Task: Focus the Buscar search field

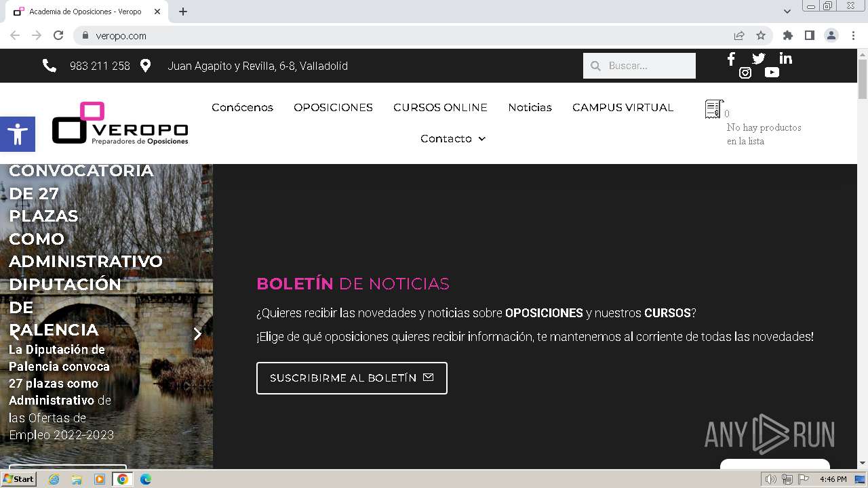Action: (x=639, y=66)
